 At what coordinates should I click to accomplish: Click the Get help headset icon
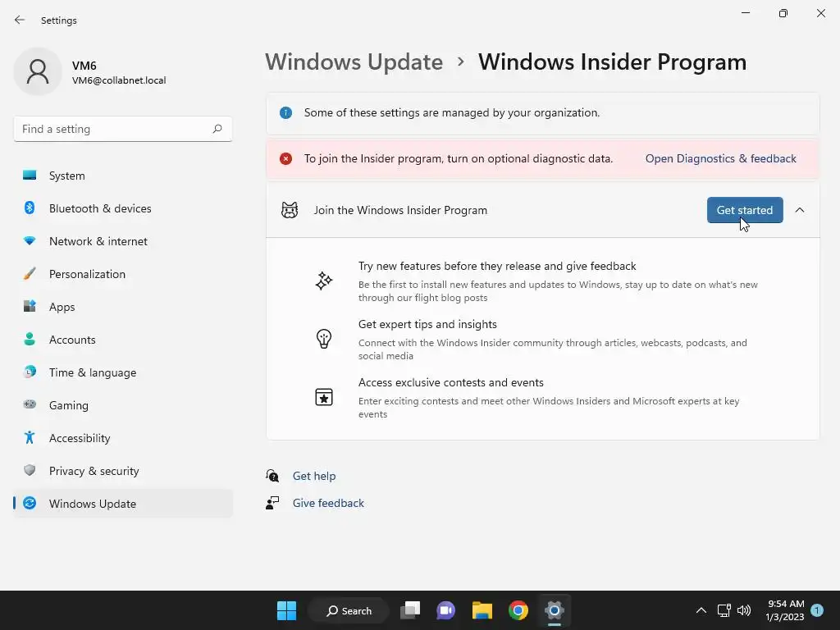tap(272, 476)
